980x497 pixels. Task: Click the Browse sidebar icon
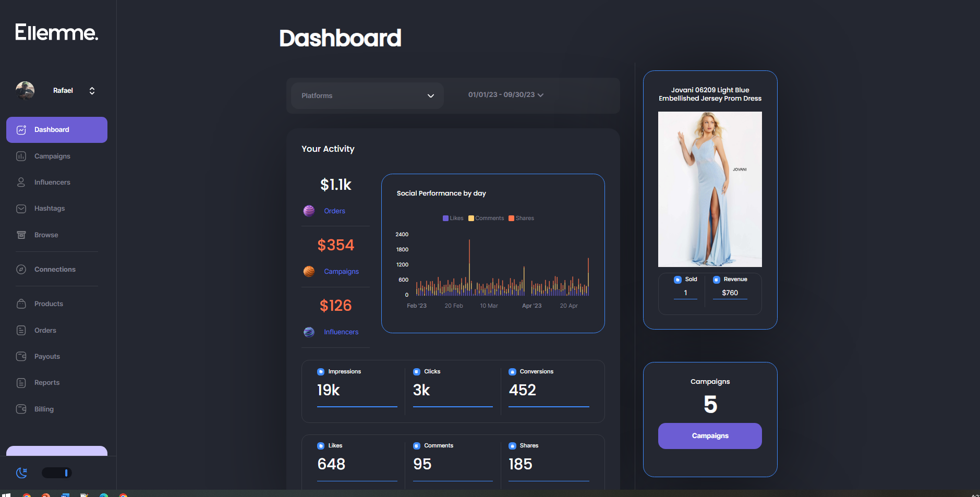(21, 235)
